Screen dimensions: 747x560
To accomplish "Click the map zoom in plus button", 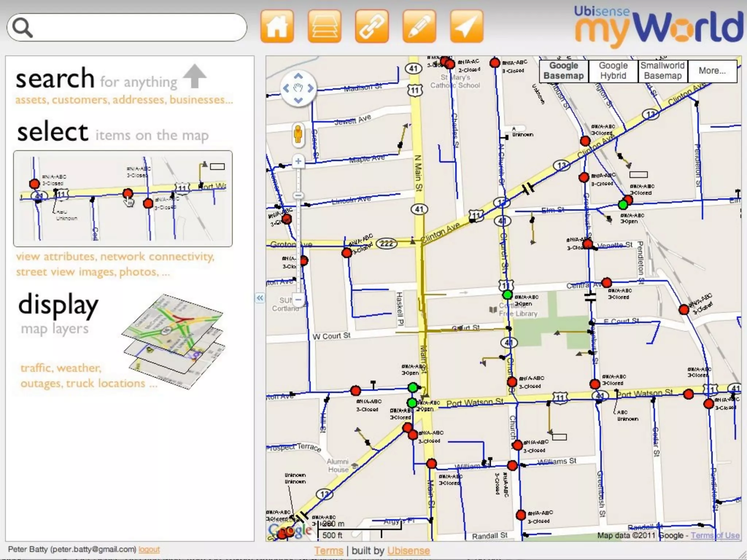I will [298, 161].
